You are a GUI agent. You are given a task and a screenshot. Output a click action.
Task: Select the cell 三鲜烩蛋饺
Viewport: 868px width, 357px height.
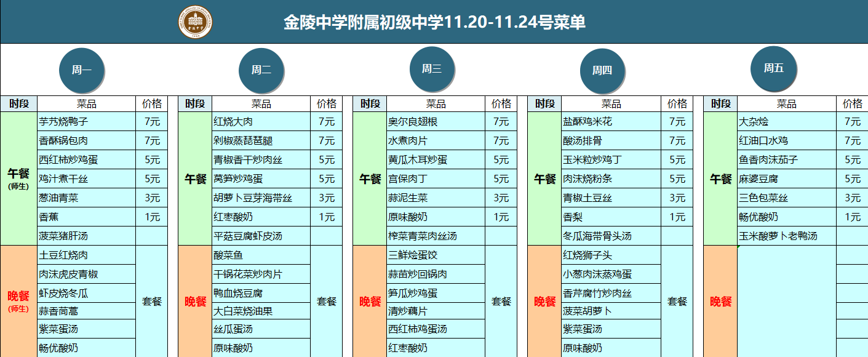point(436,255)
